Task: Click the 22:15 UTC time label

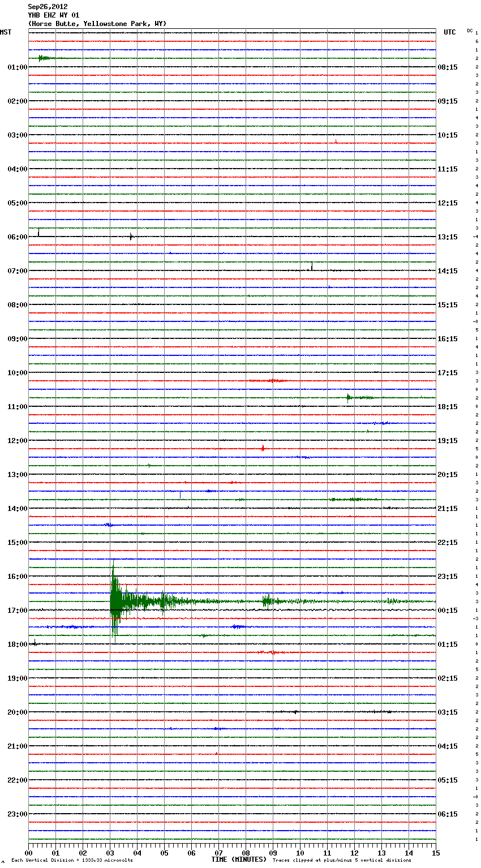Action: click(448, 543)
